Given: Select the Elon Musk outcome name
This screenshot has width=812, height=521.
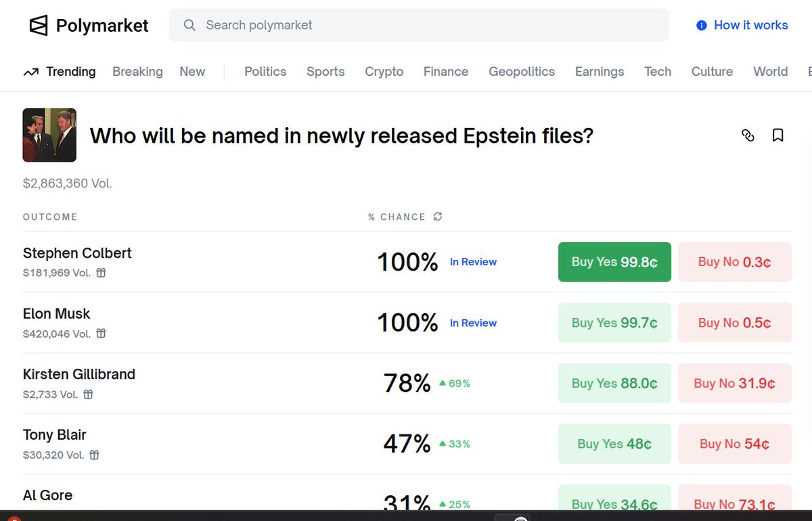Looking at the screenshot, I should [57, 314].
